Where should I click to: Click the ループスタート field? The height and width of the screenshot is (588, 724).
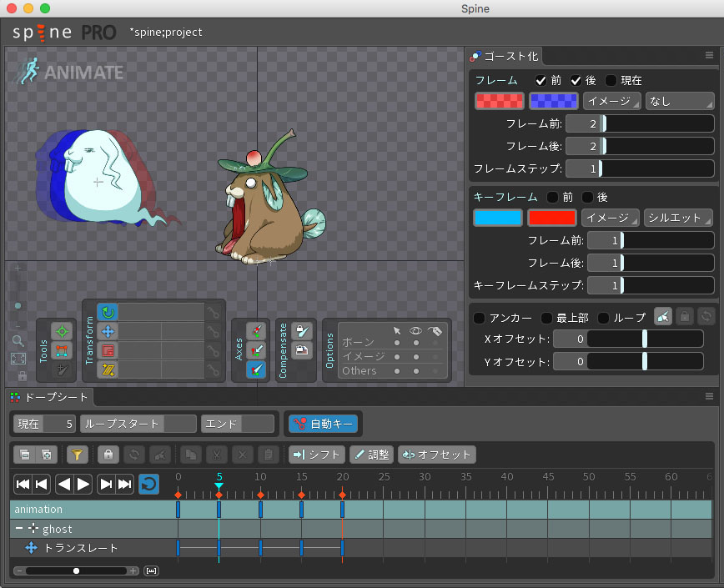[x=138, y=424]
